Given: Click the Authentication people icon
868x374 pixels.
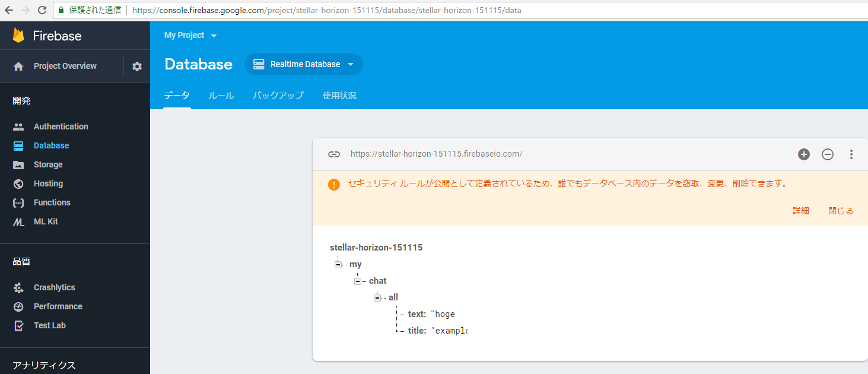Looking at the screenshot, I should click(x=18, y=126).
